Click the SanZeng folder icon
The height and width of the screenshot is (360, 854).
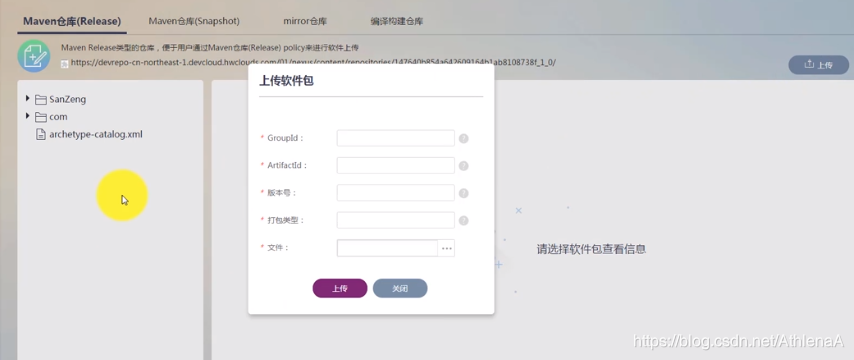pyautogui.click(x=41, y=100)
